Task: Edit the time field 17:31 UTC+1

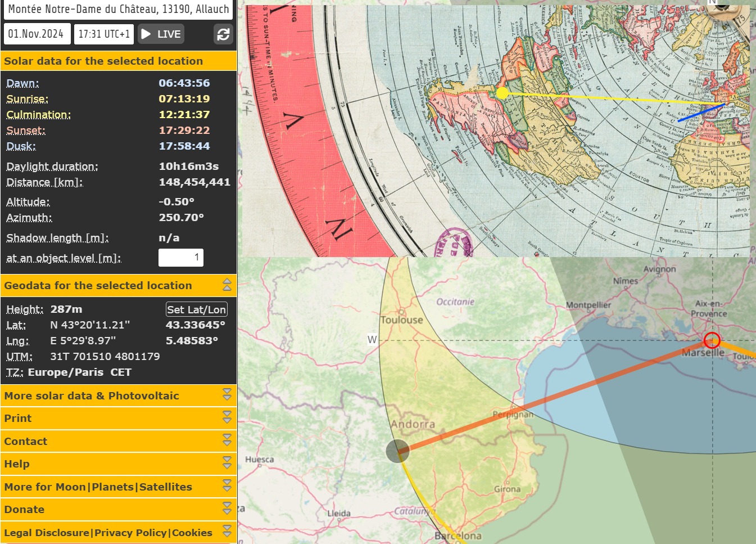Action: [x=104, y=34]
